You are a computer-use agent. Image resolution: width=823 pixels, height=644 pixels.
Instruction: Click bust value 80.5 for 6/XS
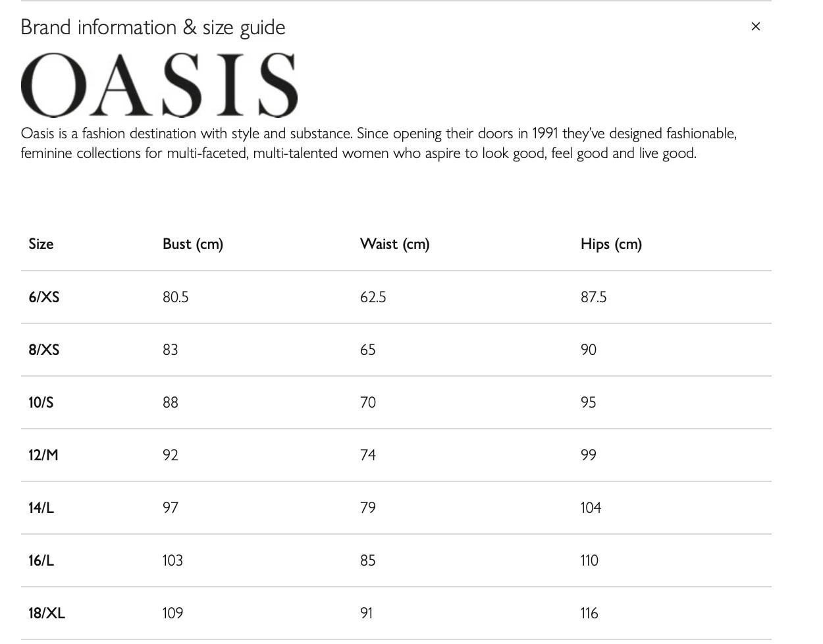(175, 297)
